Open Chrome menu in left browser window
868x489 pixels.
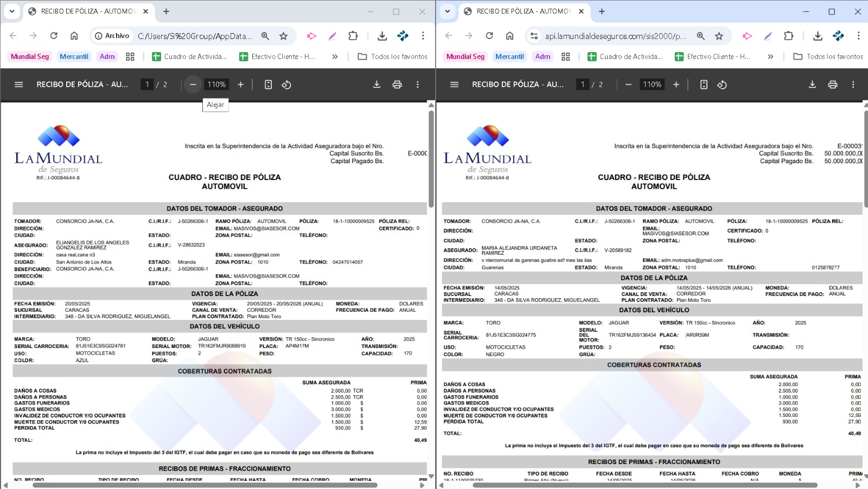click(x=423, y=36)
